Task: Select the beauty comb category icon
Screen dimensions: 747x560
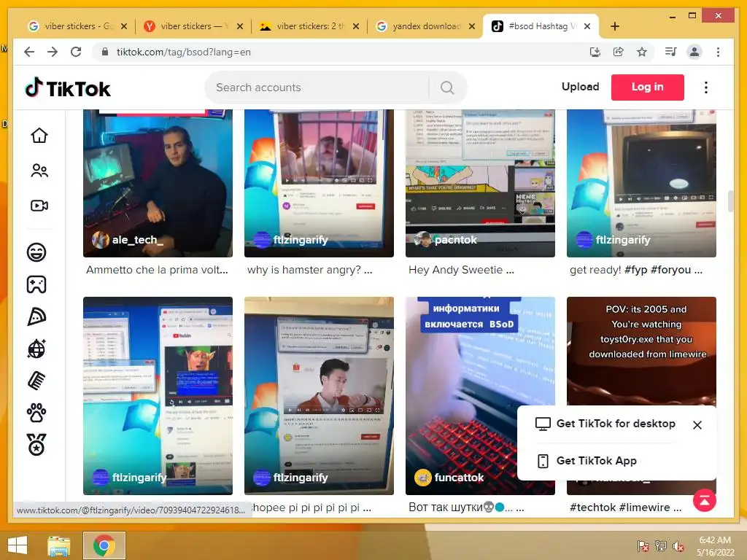Action: click(36, 381)
